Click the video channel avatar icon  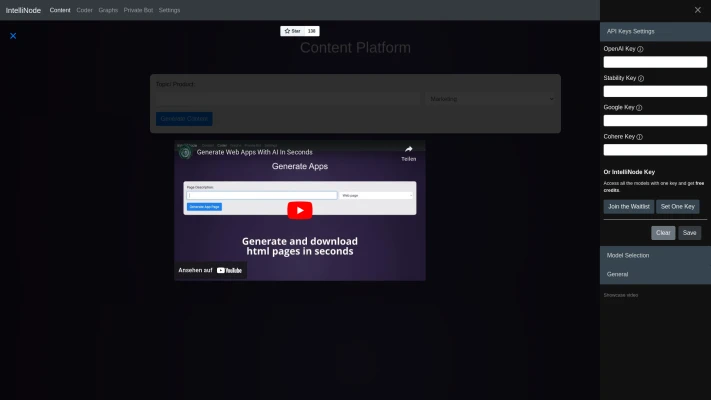click(x=185, y=152)
